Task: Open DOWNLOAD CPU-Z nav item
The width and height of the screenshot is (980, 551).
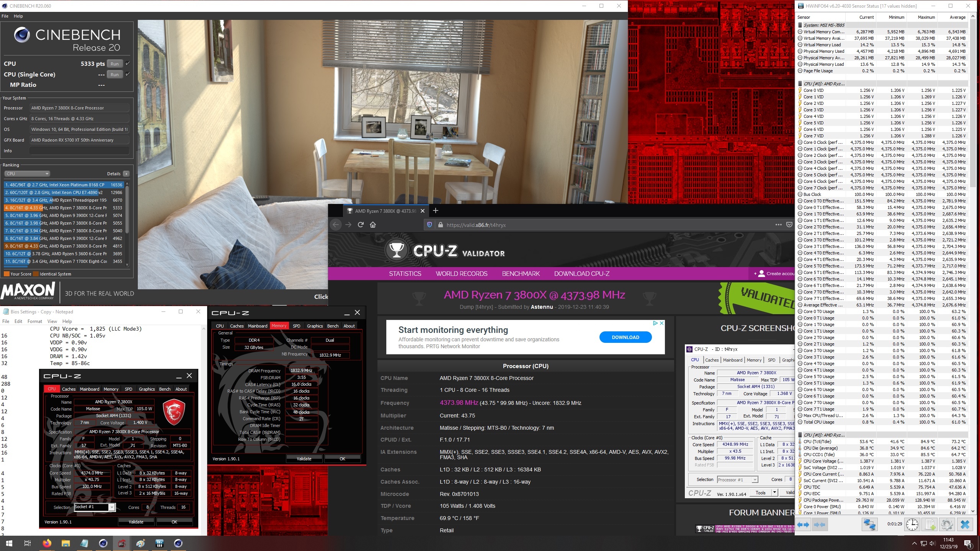Action: tap(581, 274)
